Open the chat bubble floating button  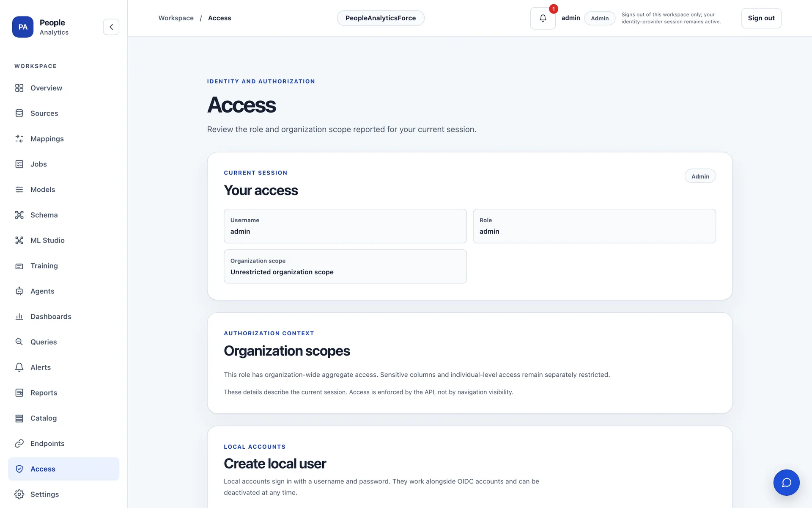point(786,482)
